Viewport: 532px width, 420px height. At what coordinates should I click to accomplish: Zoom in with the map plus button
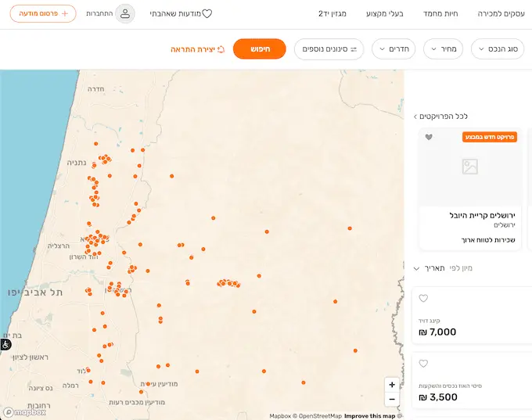click(392, 385)
